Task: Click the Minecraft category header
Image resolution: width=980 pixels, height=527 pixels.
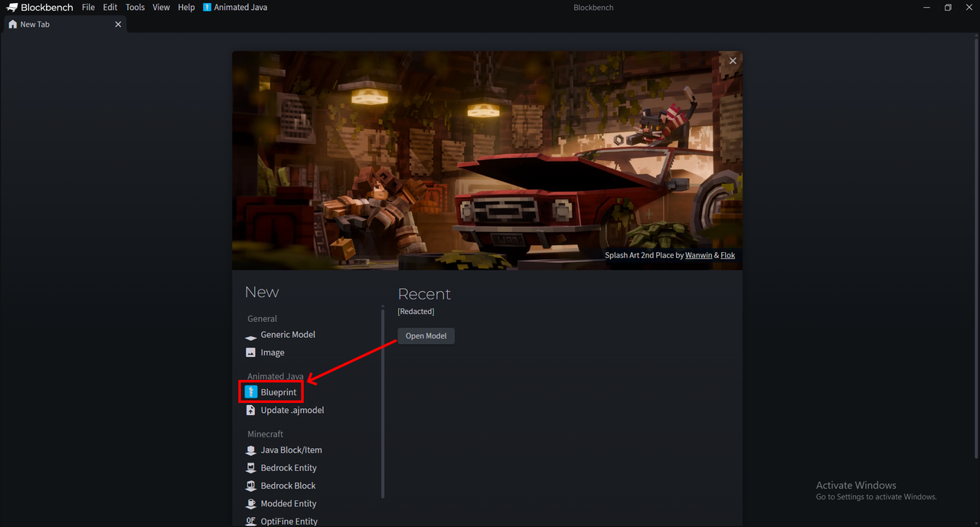Action: pyautogui.click(x=265, y=434)
